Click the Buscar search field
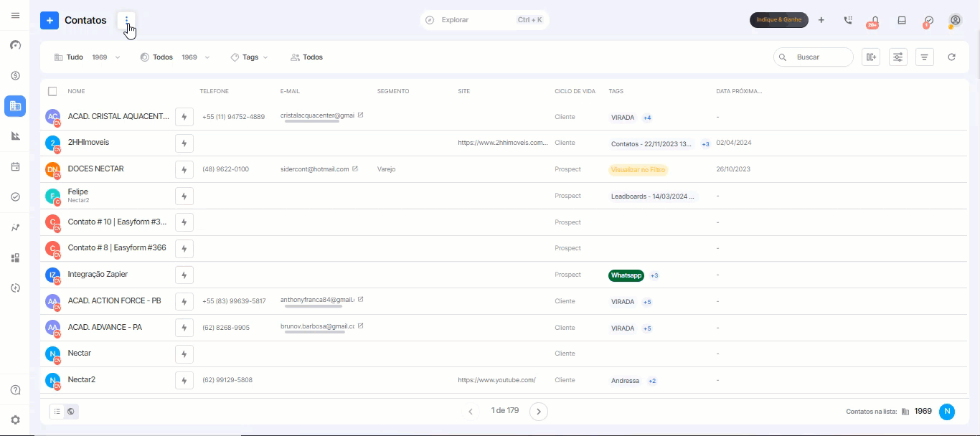Image resolution: width=980 pixels, height=436 pixels. pos(814,57)
